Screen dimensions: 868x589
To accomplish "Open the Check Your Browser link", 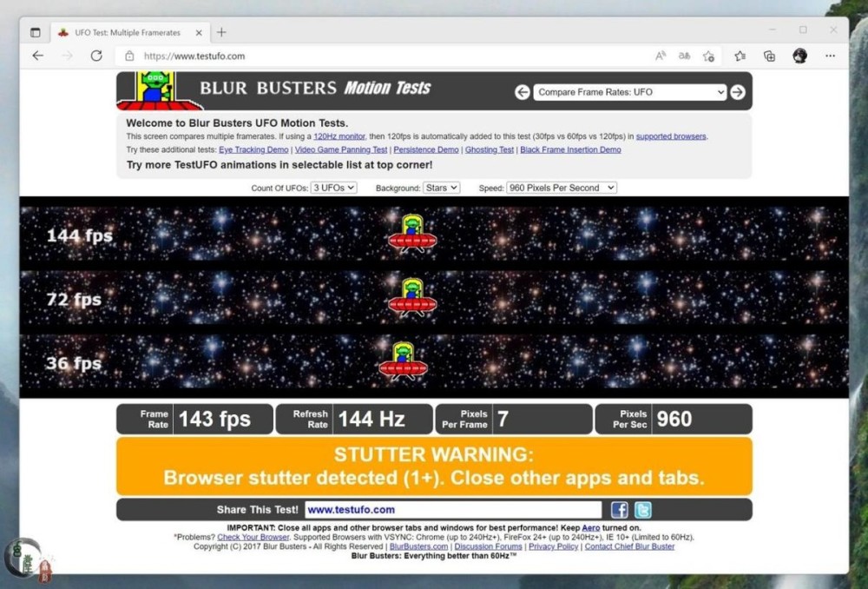I will click(x=253, y=538).
